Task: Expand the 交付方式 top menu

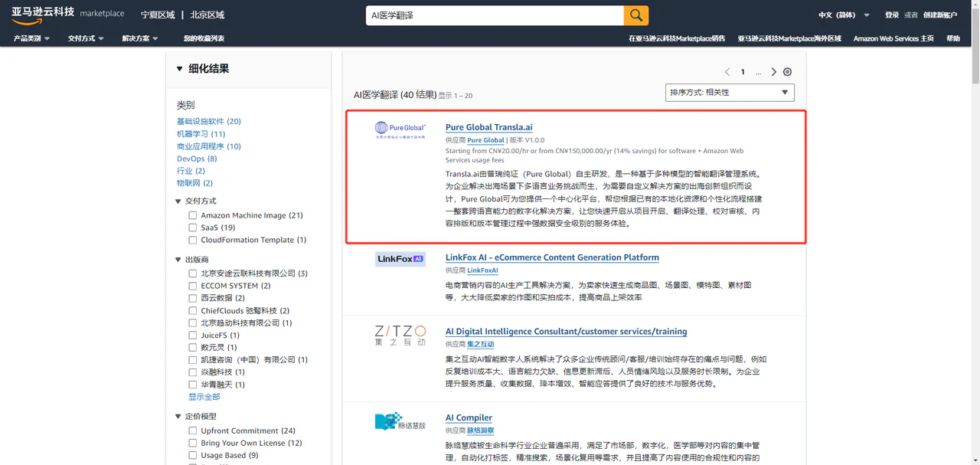Action: point(86,38)
